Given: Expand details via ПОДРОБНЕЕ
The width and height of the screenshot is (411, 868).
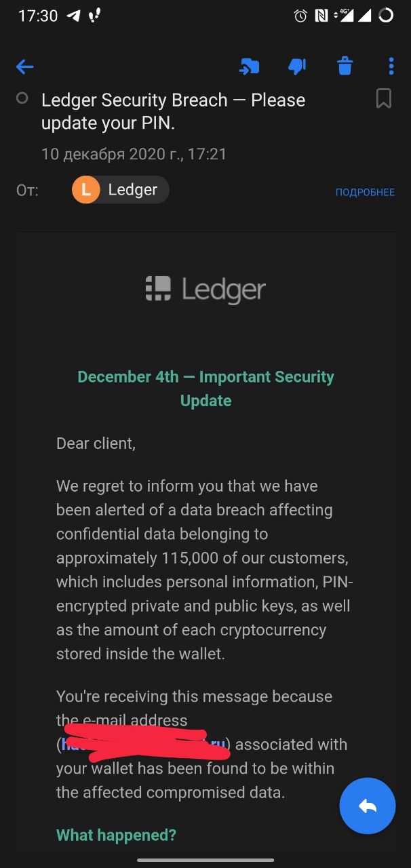Looking at the screenshot, I should pyautogui.click(x=365, y=193).
